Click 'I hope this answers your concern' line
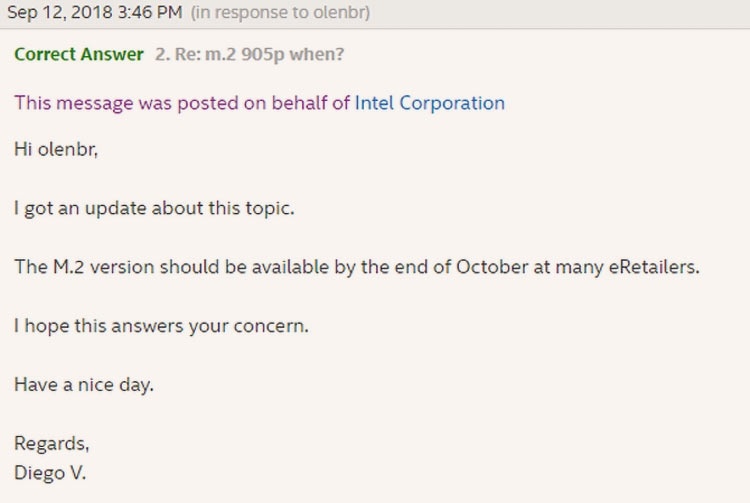This screenshot has height=503, width=750. pos(161,326)
